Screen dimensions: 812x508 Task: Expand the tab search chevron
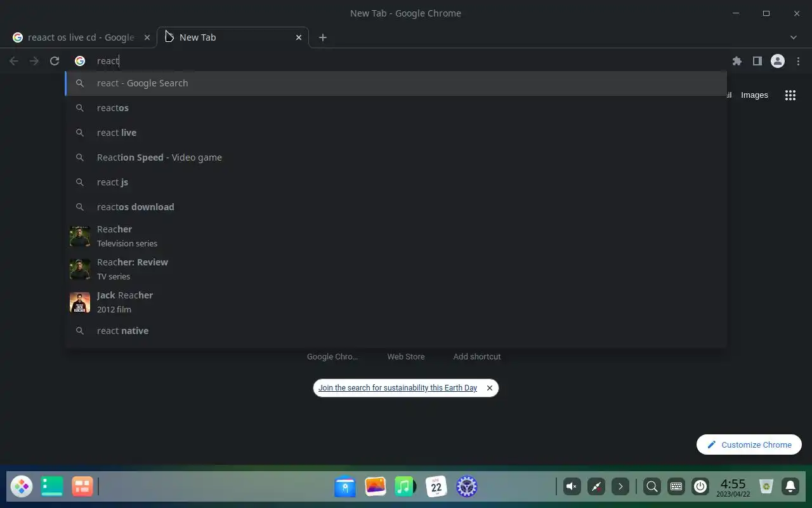[x=793, y=37]
